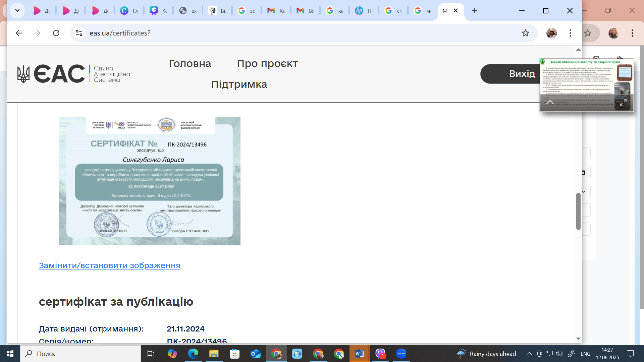Open site information icon in address bar
Screen dimensions: 644x362
(x=79, y=33)
